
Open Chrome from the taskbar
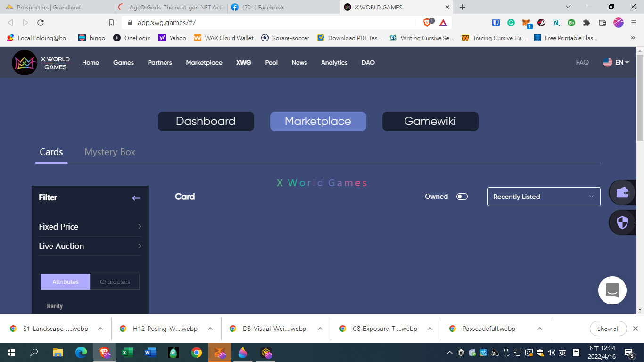197,353
